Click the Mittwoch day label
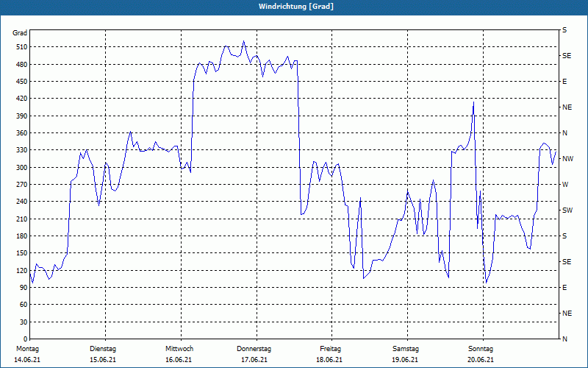This screenshot has width=588, height=368. [179, 349]
